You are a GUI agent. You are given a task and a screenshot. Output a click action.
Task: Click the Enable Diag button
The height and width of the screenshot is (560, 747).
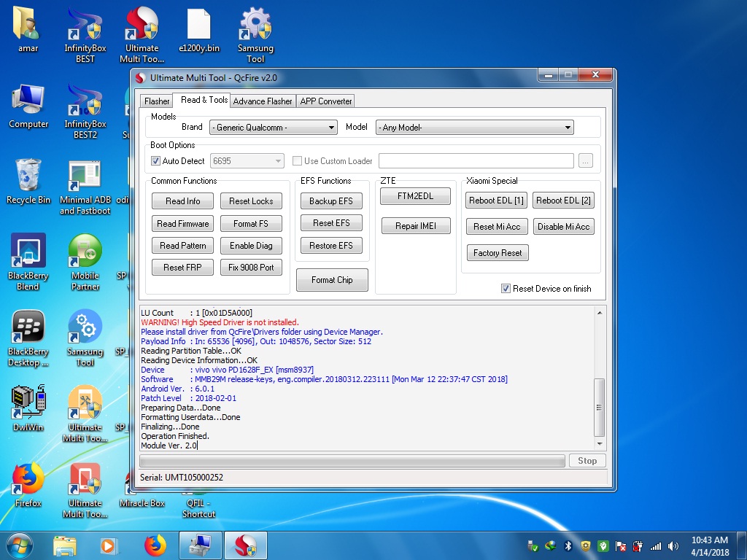click(251, 245)
